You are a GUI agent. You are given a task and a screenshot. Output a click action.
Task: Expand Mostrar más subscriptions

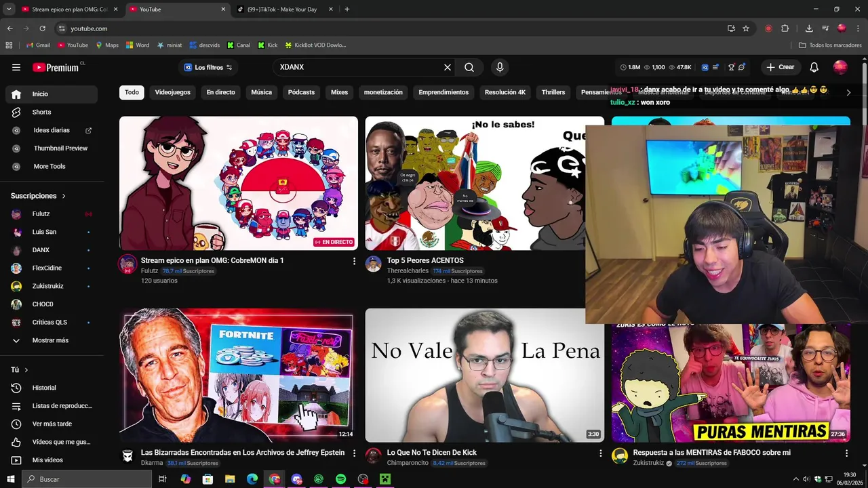pyautogui.click(x=51, y=340)
